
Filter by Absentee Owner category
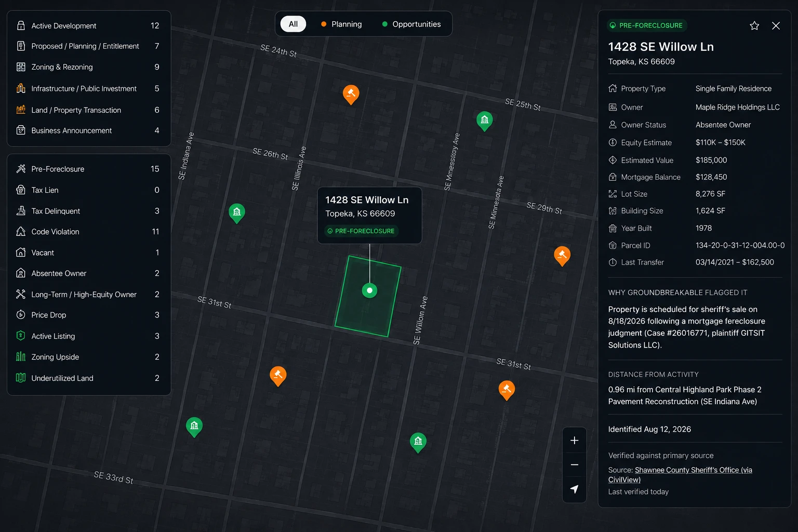tap(89, 273)
